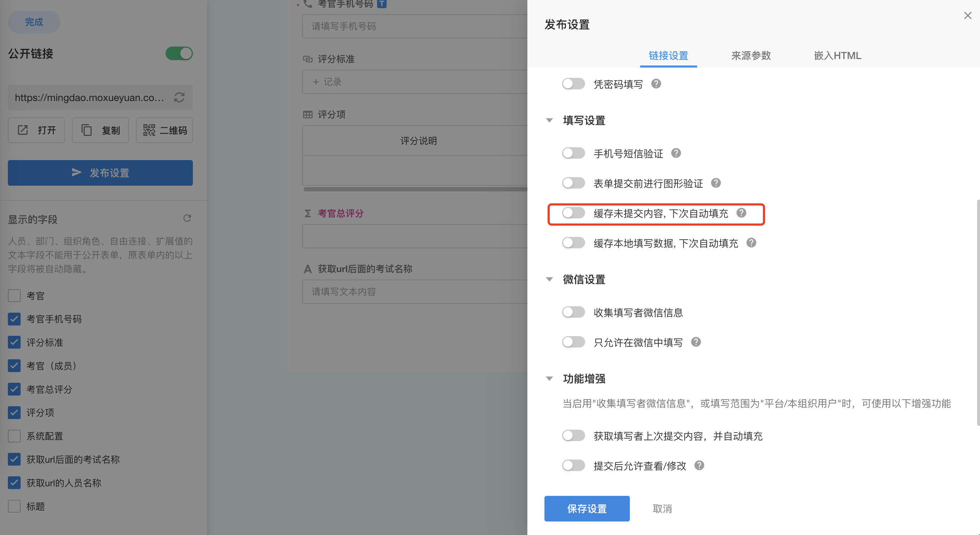Click help icon beside 表单提交前进行图形验证
The height and width of the screenshot is (535, 980).
[716, 183]
